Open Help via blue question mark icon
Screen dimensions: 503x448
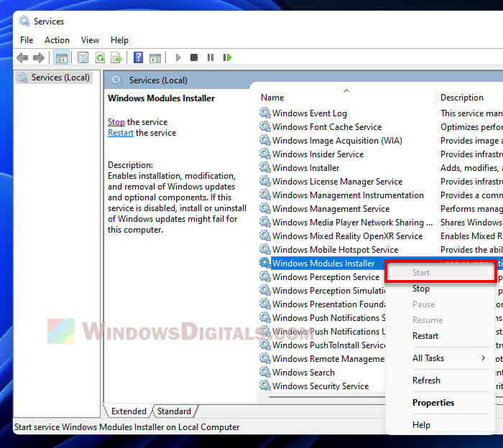[138, 57]
